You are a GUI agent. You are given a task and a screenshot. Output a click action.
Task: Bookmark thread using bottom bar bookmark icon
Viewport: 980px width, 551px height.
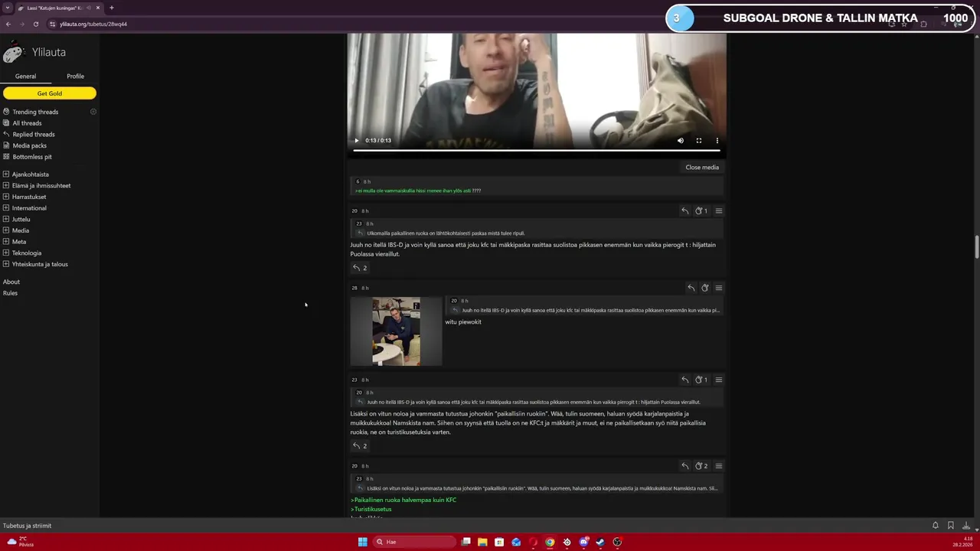point(951,526)
